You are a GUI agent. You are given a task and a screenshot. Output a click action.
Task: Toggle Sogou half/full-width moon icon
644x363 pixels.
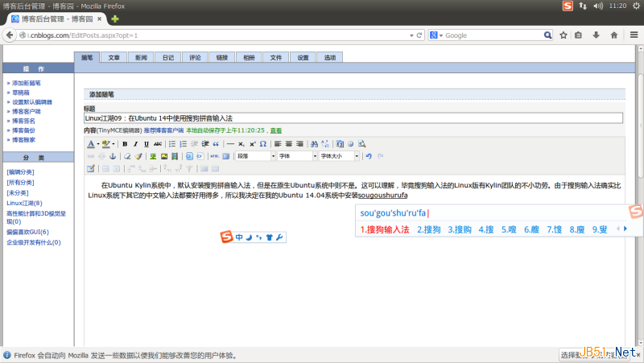point(249,237)
